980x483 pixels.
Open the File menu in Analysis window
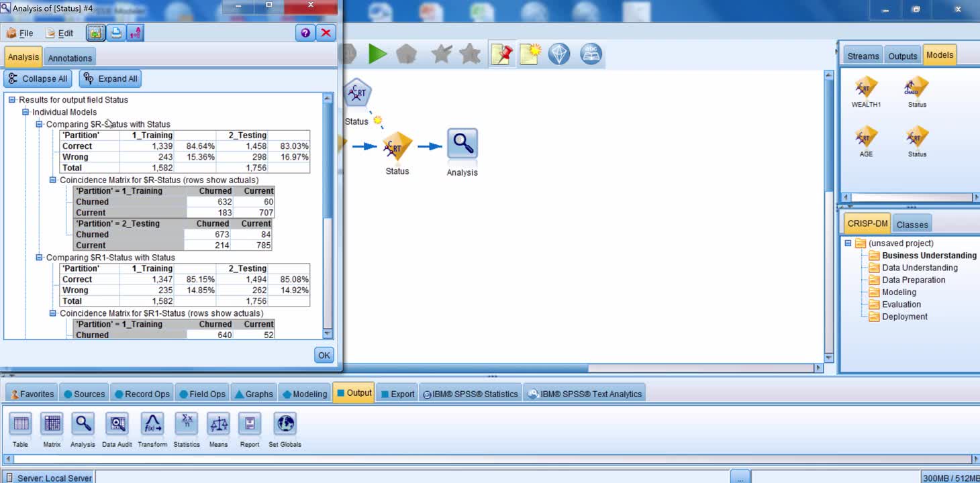20,33
